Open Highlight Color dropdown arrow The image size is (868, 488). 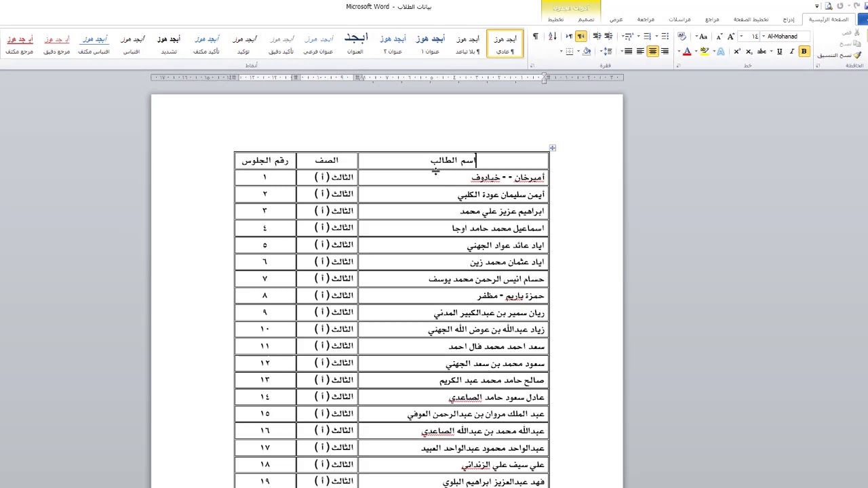[696, 52]
